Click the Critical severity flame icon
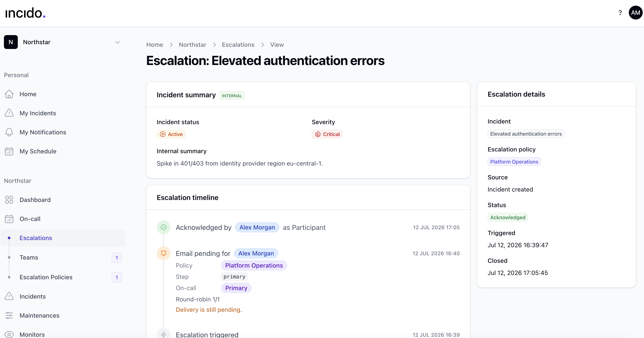The image size is (644, 338). point(318,134)
